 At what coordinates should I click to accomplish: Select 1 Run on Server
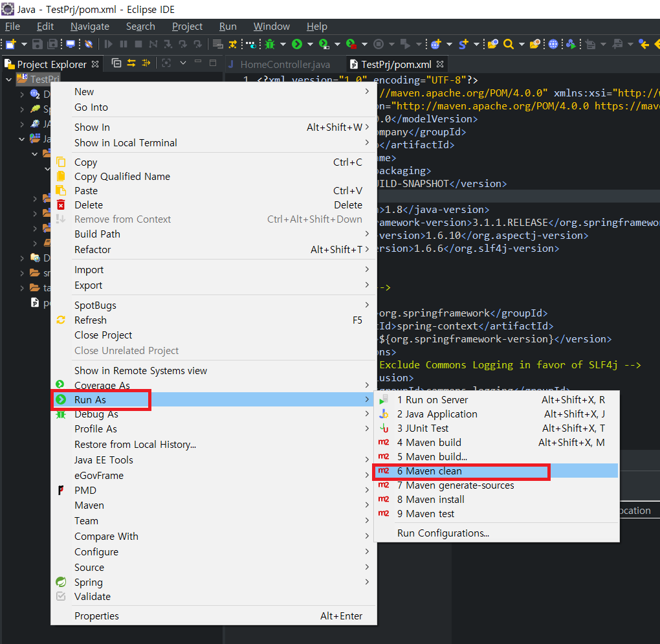pyautogui.click(x=497, y=400)
